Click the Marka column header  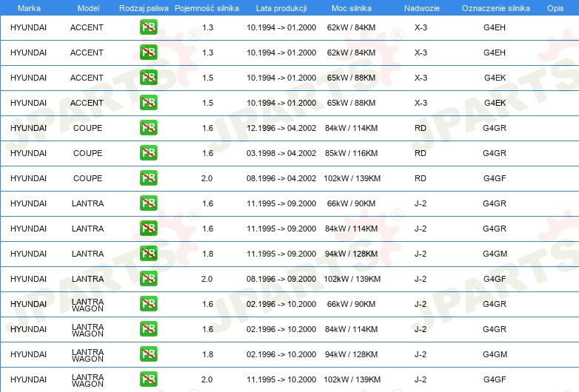(29, 8)
